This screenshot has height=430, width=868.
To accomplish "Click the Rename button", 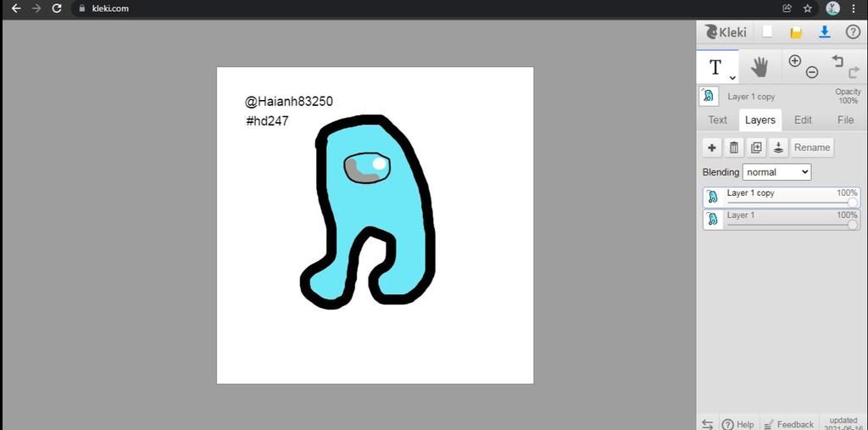I will point(812,148).
